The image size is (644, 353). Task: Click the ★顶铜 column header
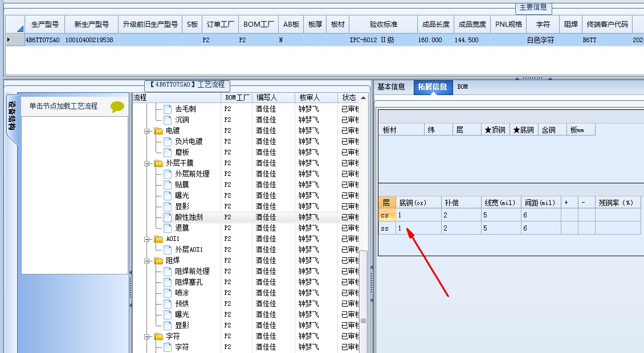tap(495, 130)
